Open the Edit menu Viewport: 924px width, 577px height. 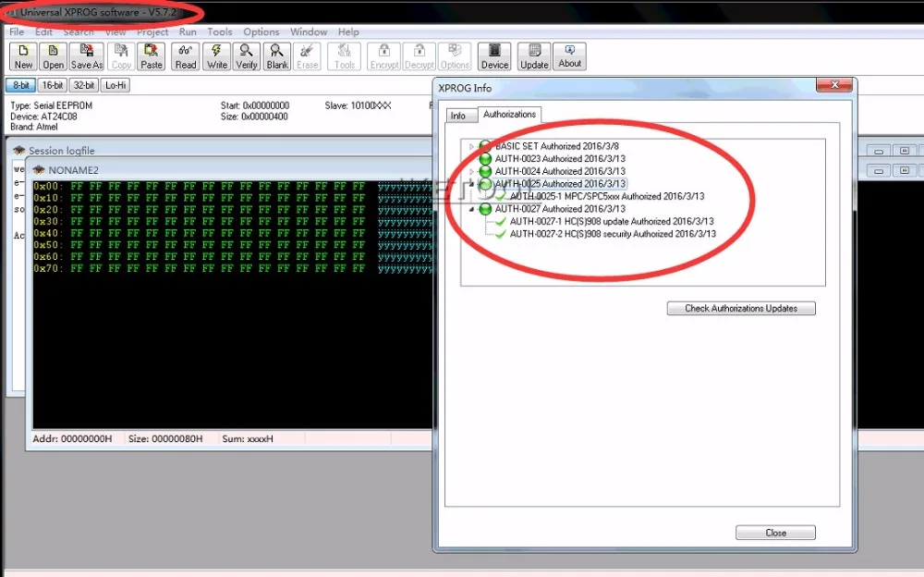[43, 31]
